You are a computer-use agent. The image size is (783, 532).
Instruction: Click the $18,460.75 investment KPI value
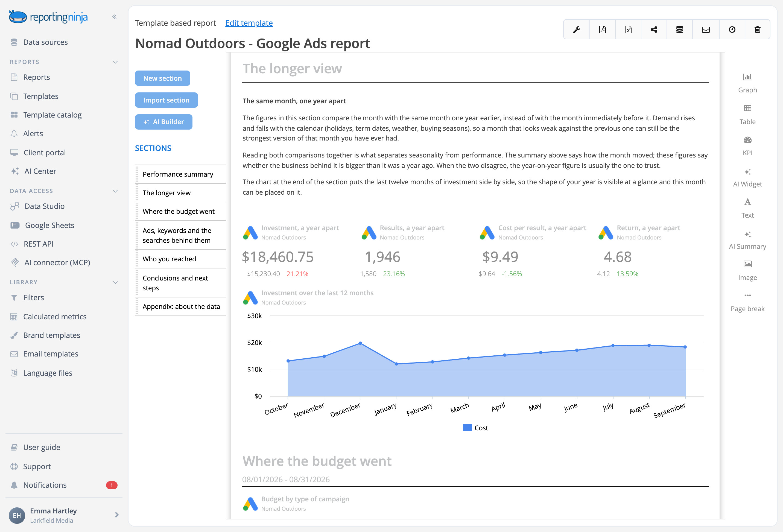point(277,257)
